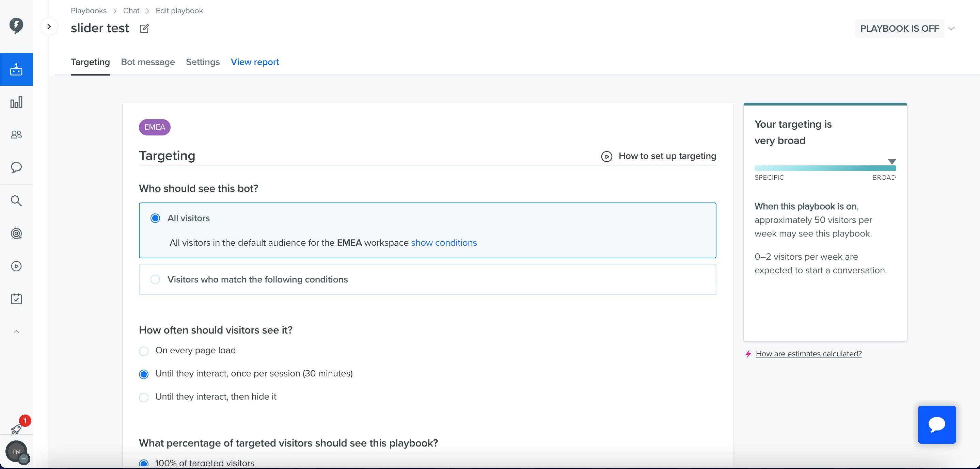
Task: Collapse the sidebar with the up chevron
Action: coord(16,332)
